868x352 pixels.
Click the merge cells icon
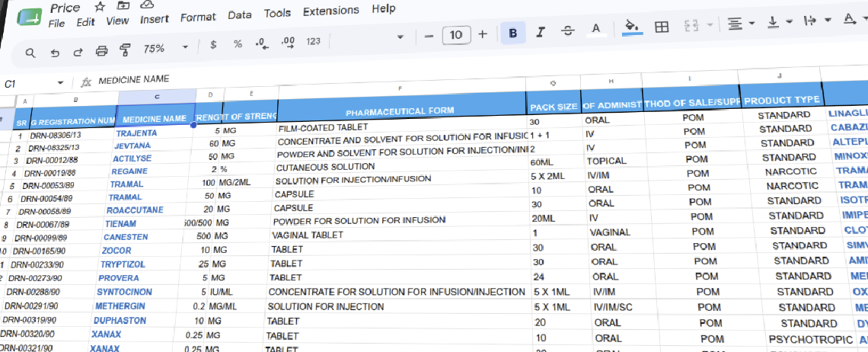[691, 25]
